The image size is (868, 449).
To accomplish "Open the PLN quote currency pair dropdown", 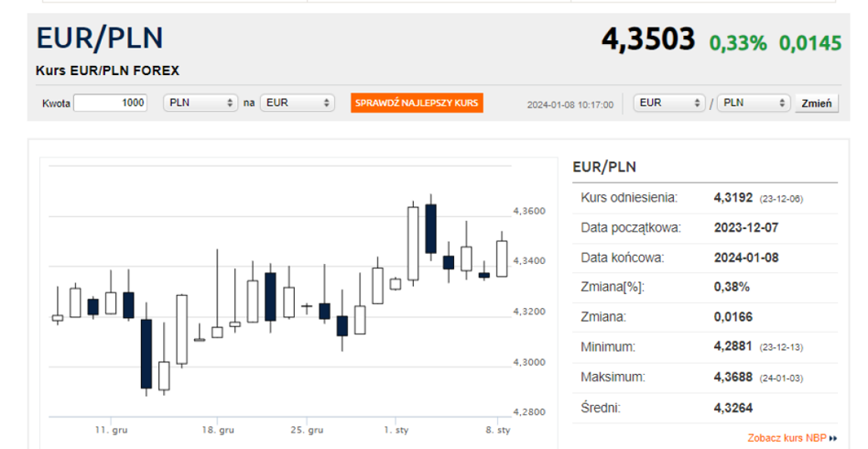I will pos(754,104).
